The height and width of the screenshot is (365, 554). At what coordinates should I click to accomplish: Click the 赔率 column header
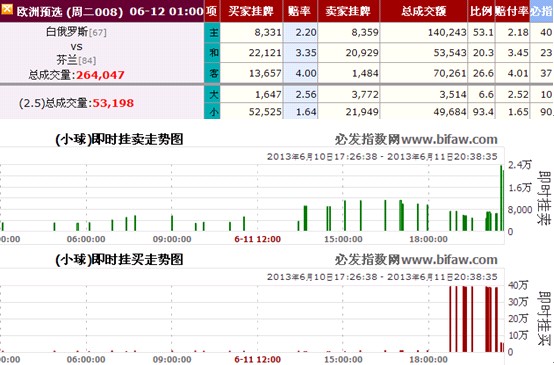pyautogui.click(x=300, y=11)
